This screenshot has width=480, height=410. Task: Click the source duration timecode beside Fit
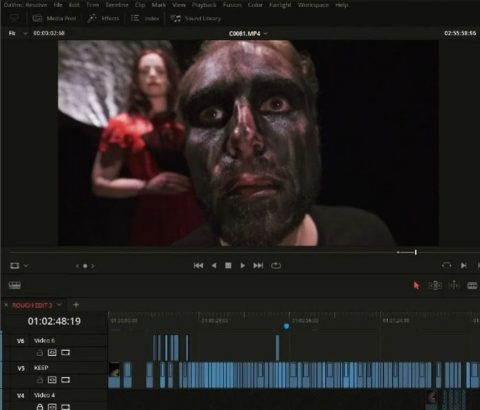coord(49,33)
